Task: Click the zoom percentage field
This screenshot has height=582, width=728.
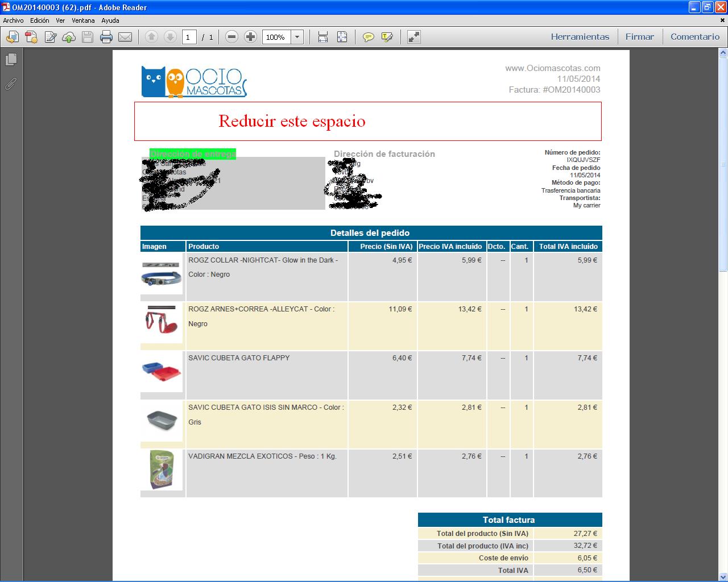Action: click(x=276, y=37)
